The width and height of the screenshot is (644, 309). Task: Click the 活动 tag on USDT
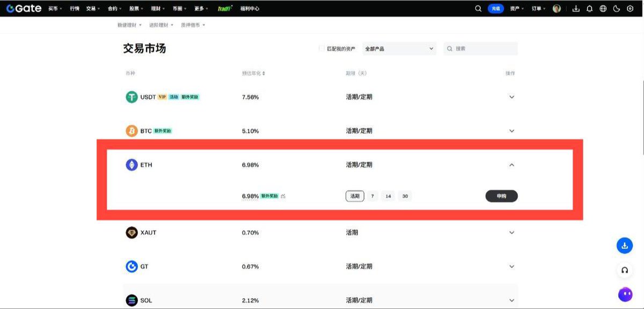(x=174, y=97)
